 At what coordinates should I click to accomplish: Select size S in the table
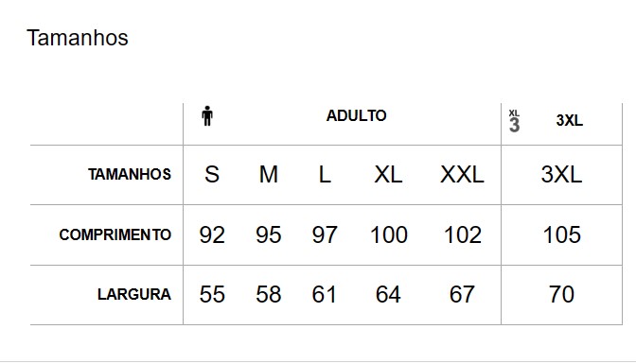(x=212, y=175)
